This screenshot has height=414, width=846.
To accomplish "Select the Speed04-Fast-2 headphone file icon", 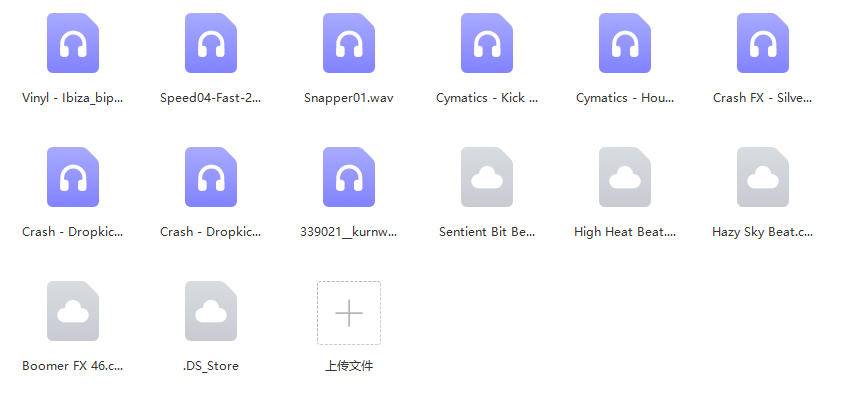I will point(211,43).
